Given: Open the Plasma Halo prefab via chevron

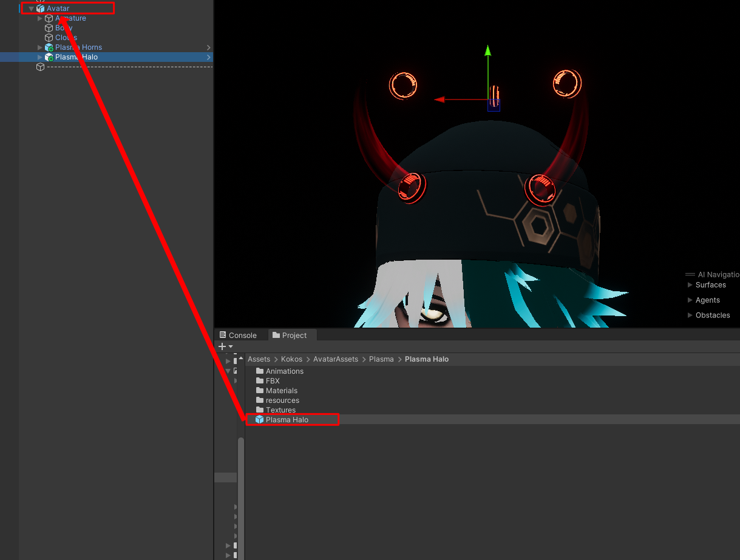Looking at the screenshot, I should pos(209,57).
